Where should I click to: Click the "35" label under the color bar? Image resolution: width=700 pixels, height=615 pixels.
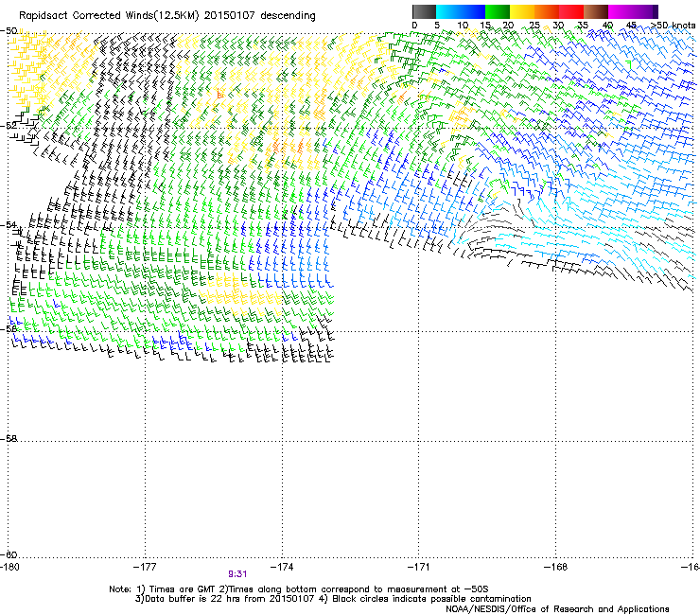click(x=583, y=25)
